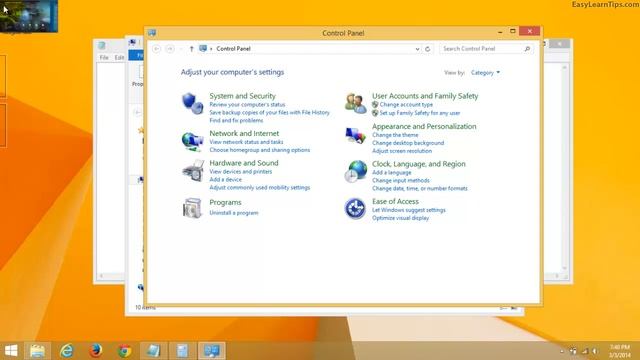The height and width of the screenshot is (360, 640).
Task: Open the View by Category dropdown
Action: 485,73
